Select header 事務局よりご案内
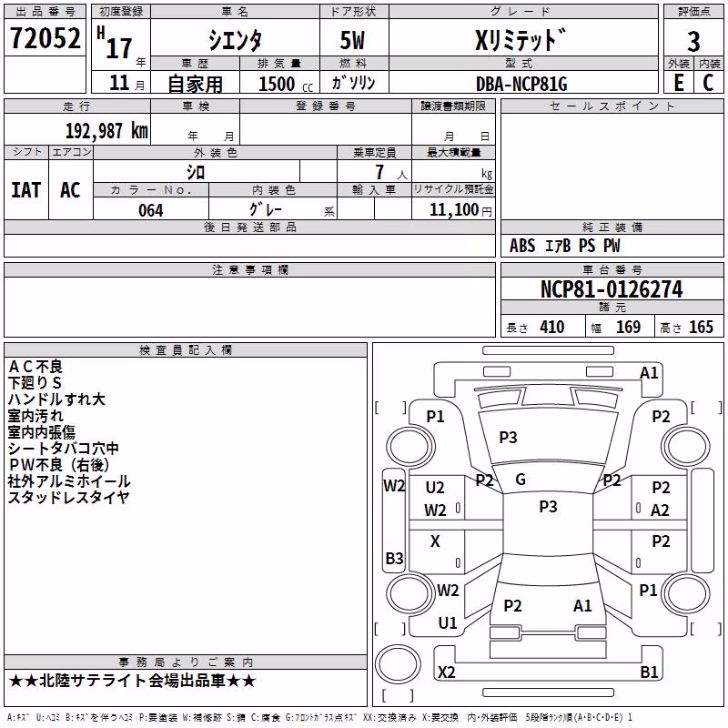 point(186,662)
